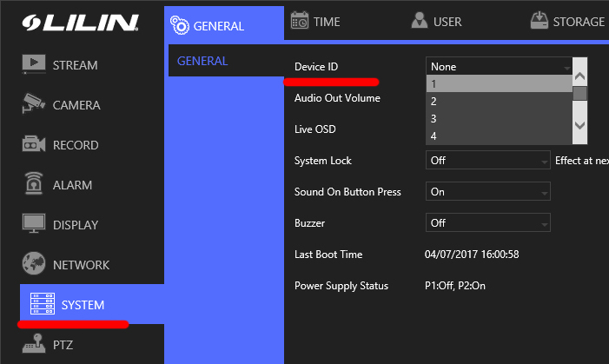Click the PTZ joystick icon
This screenshot has height=364, width=609.
tap(34, 345)
